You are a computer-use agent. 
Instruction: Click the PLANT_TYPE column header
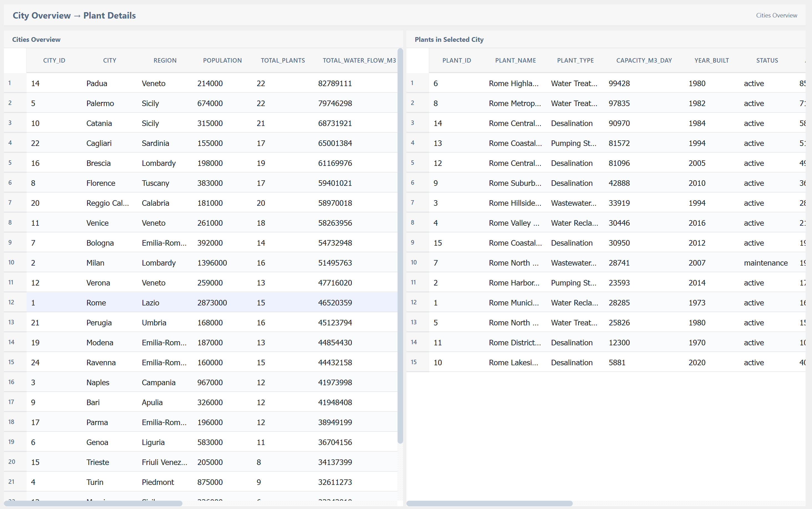pos(575,61)
